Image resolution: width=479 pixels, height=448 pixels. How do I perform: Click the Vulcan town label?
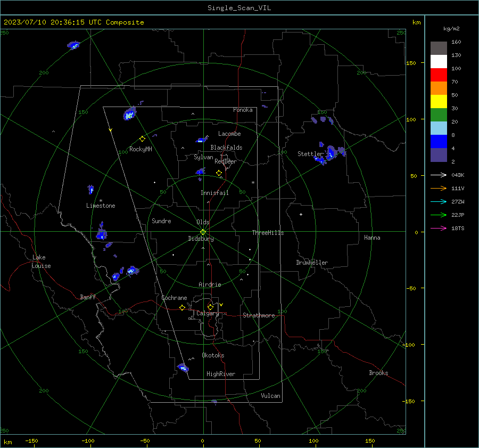coord(270,396)
